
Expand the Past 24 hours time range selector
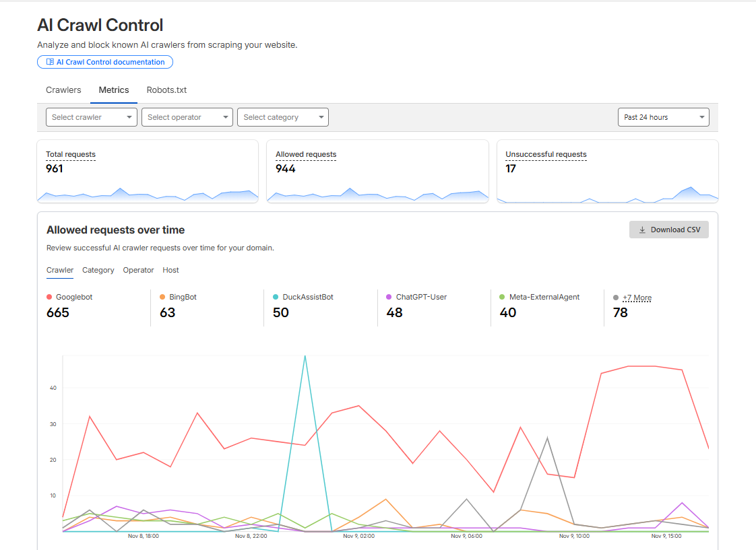[x=663, y=116]
